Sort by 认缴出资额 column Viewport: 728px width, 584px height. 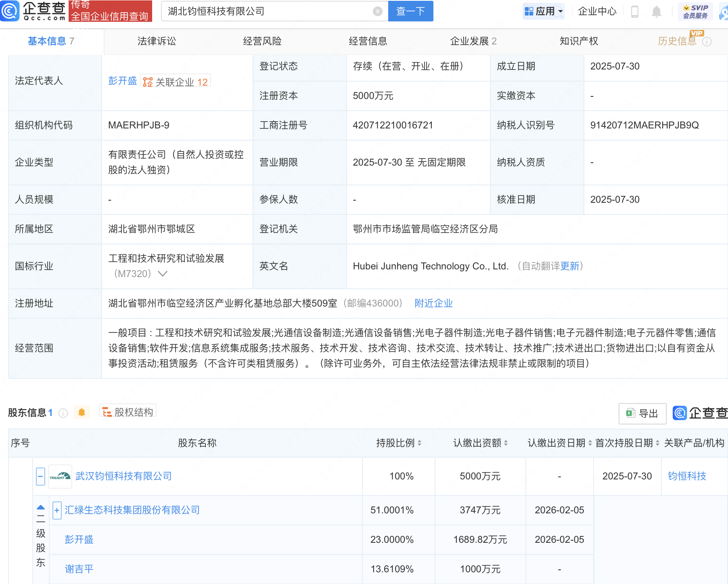pos(506,443)
